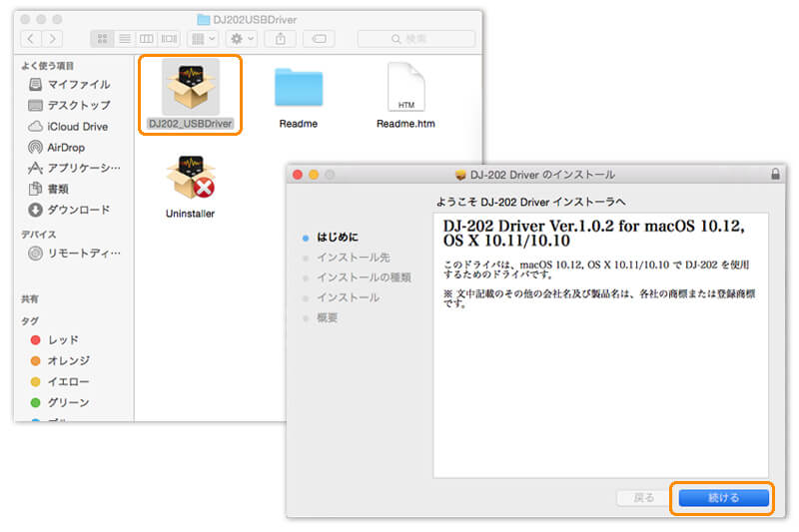Open the gear action menu

click(242, 39)
